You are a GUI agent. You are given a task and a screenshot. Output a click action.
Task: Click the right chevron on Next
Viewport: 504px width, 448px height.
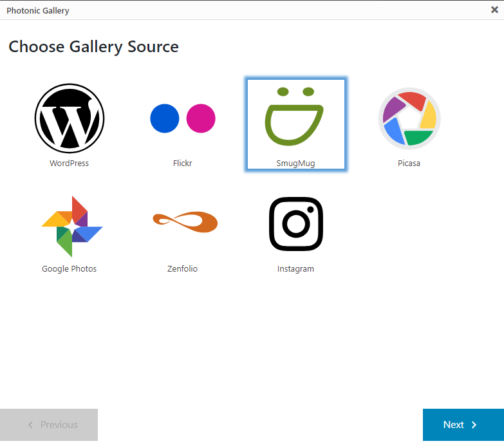tap(474, 425)
